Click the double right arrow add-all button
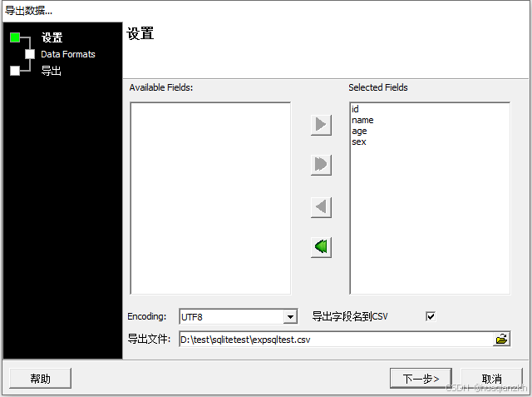The height and width of the screenshot is (397, 532). (321, 165)
